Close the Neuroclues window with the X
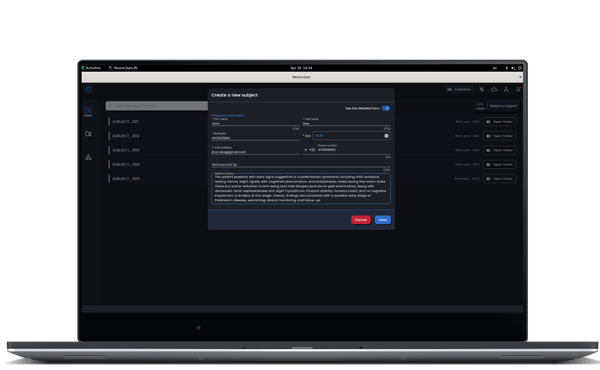 pyautogui.click(x=520, y=77)
